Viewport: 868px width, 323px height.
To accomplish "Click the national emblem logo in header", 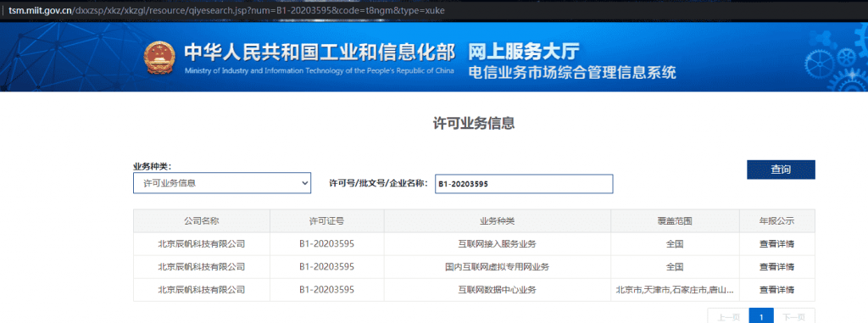I will click(159, 58).
